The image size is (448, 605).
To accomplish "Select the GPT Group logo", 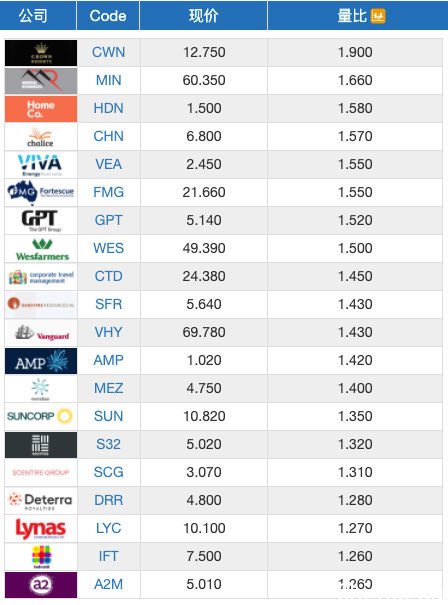I will coord(41,221).
